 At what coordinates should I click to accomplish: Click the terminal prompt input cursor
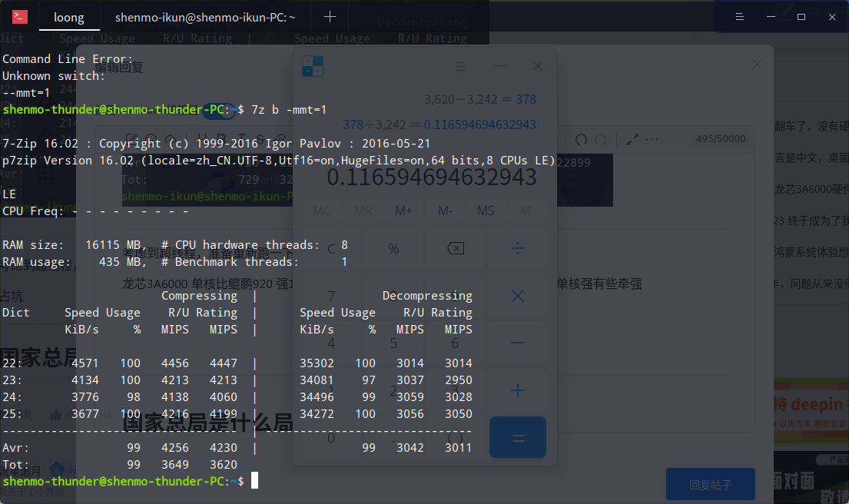[254, 481]
